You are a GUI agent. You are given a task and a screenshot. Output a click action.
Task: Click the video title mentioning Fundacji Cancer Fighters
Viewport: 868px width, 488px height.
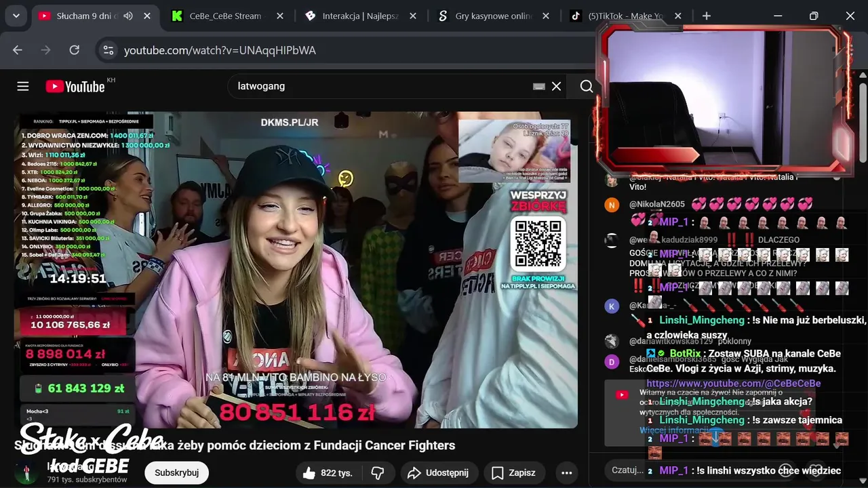[235, 445]
